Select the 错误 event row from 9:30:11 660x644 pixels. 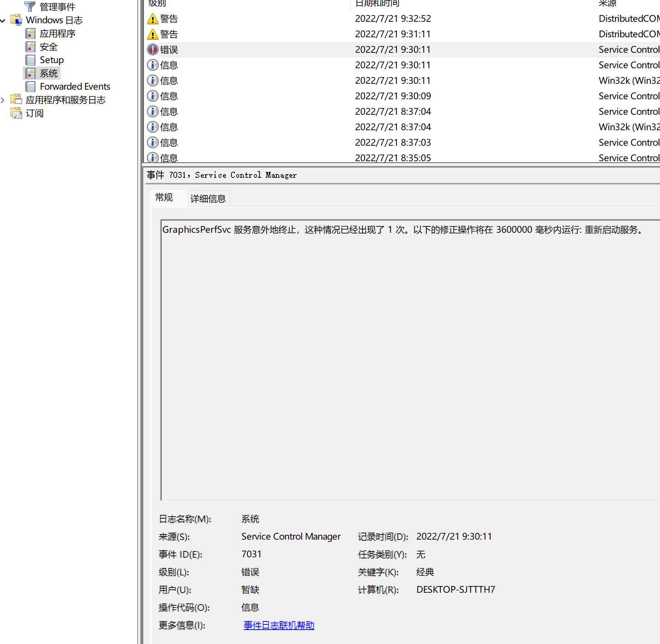tap(258, 49)
